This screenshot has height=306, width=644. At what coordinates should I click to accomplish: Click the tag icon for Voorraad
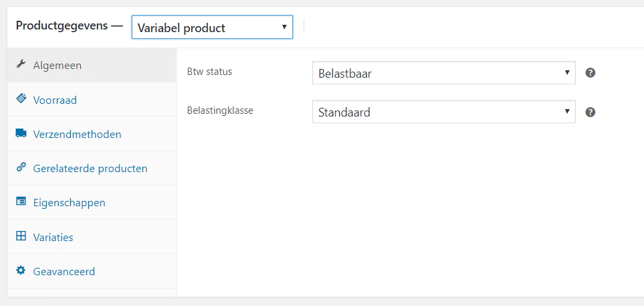[x=21, y=98]
